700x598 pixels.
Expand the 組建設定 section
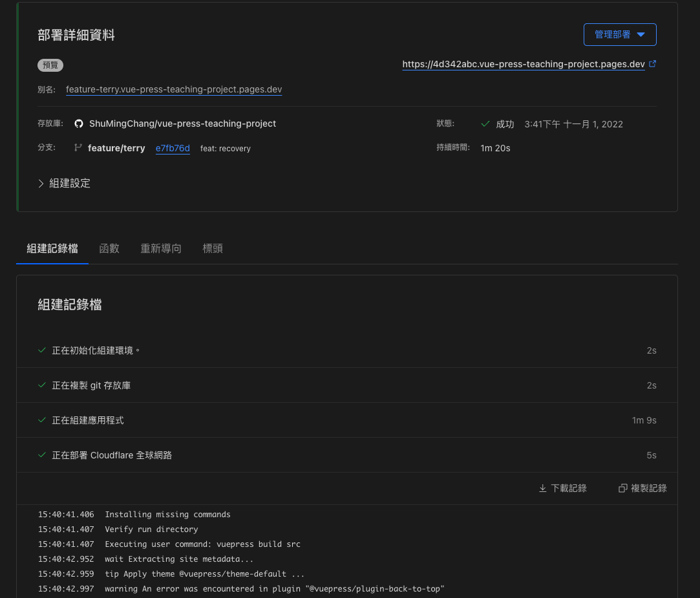pos(64,183)
